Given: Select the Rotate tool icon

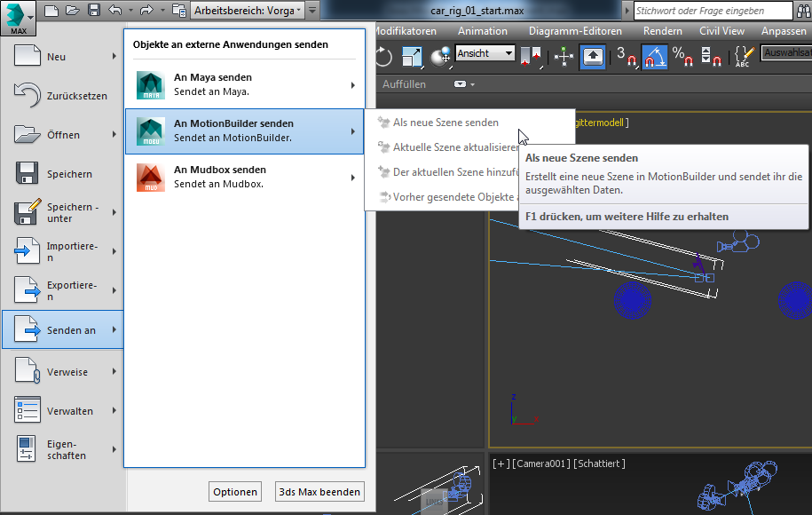Looking at the screenshot, I should click(383, 57).
